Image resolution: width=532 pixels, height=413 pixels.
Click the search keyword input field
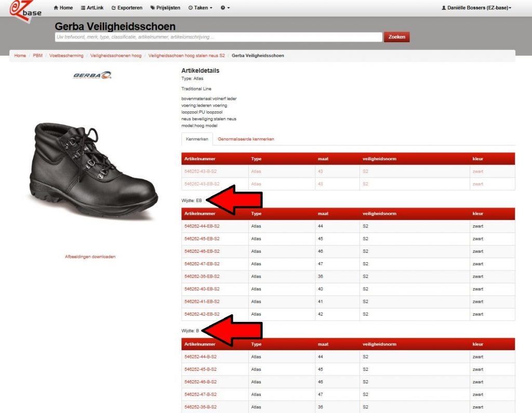(x=218, y=37)
